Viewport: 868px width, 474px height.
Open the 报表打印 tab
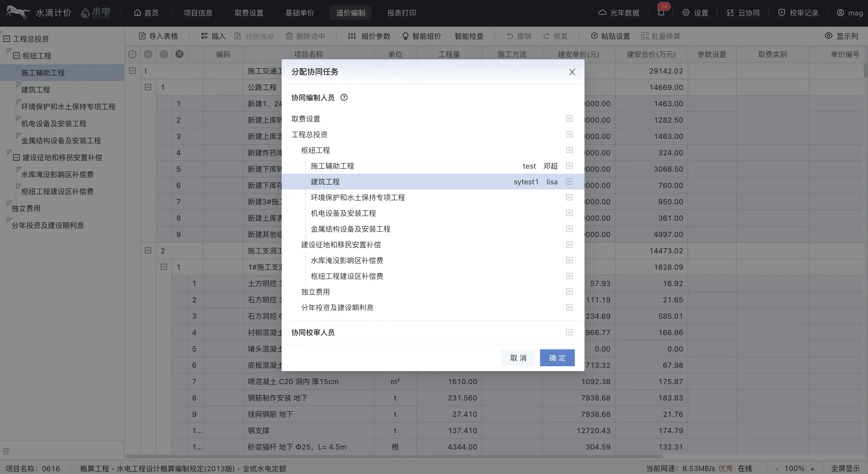coord(401,13)
